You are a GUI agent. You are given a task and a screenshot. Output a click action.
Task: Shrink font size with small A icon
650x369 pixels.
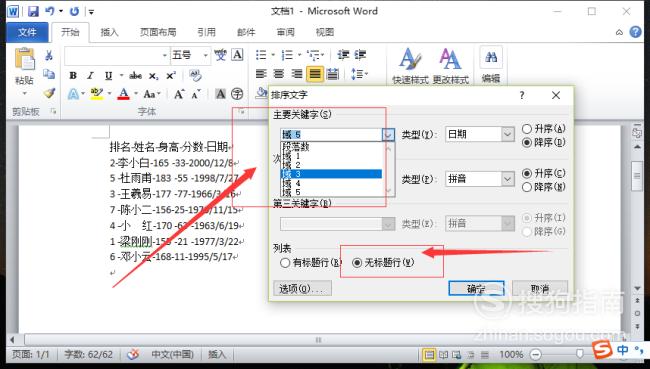coord(196,94)
